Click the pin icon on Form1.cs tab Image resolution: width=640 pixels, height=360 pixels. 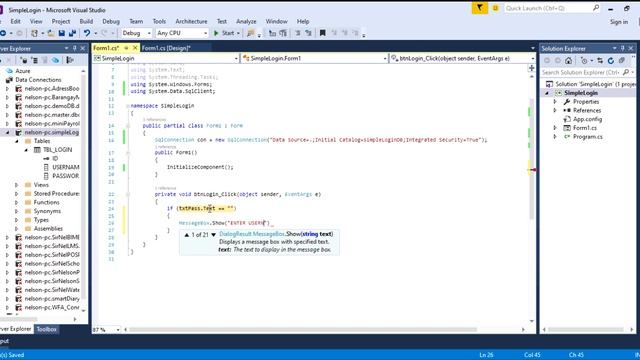[126, 48]
